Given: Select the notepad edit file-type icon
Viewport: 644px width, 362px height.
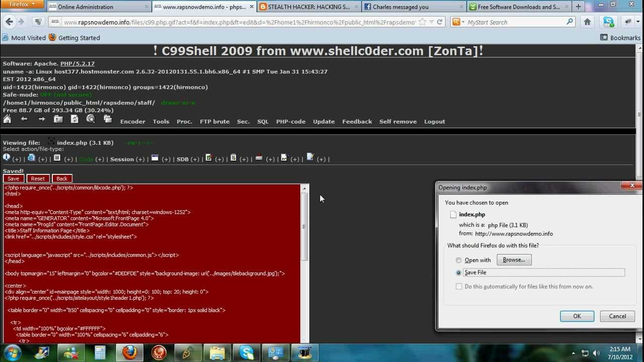Looking at the screenshot, I should point(310,158).
